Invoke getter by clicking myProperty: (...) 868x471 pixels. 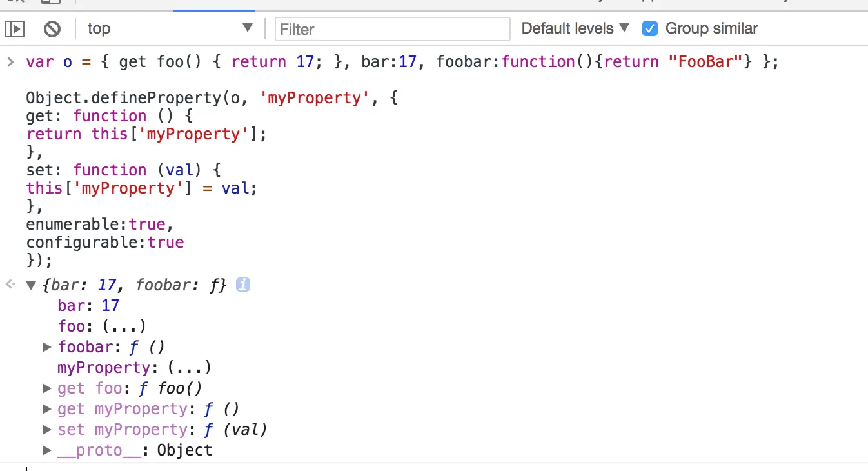pos(190,368)
